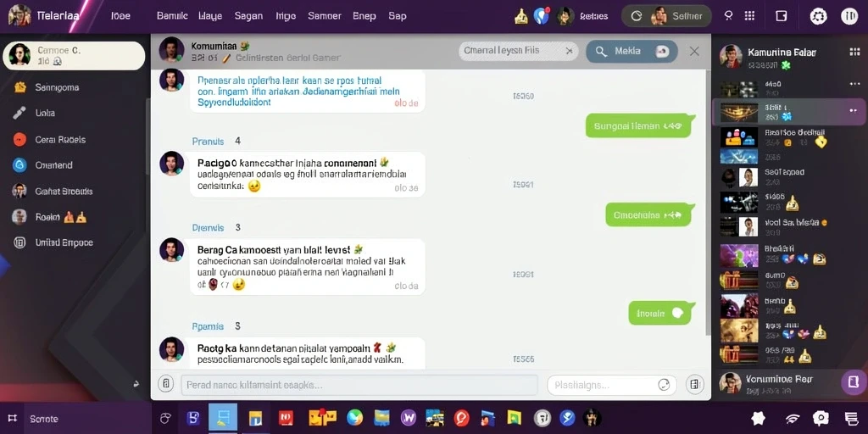
Task: Click the Pranuis 4 thread label
Action: coord(216,142)
